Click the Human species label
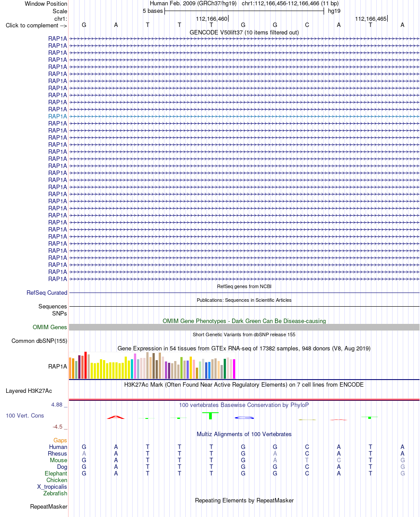 pos(58,447)
